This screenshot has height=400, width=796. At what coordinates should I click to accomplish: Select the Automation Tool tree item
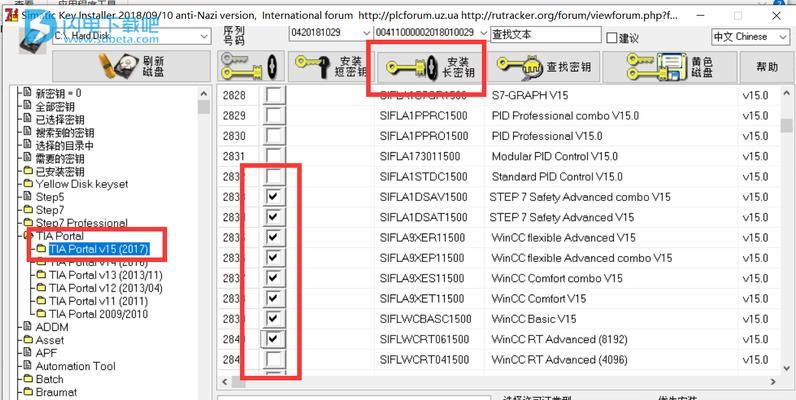point(76,366)
